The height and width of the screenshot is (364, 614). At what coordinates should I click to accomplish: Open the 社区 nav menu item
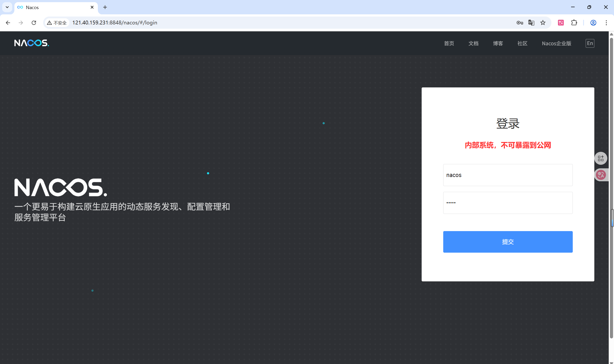click(522, 43)
